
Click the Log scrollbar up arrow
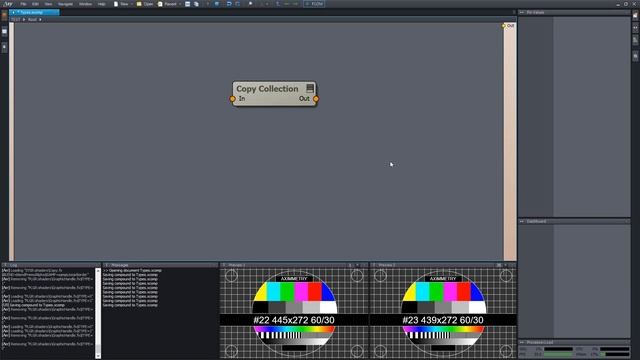pyautogui.click(x=98, y=271)
